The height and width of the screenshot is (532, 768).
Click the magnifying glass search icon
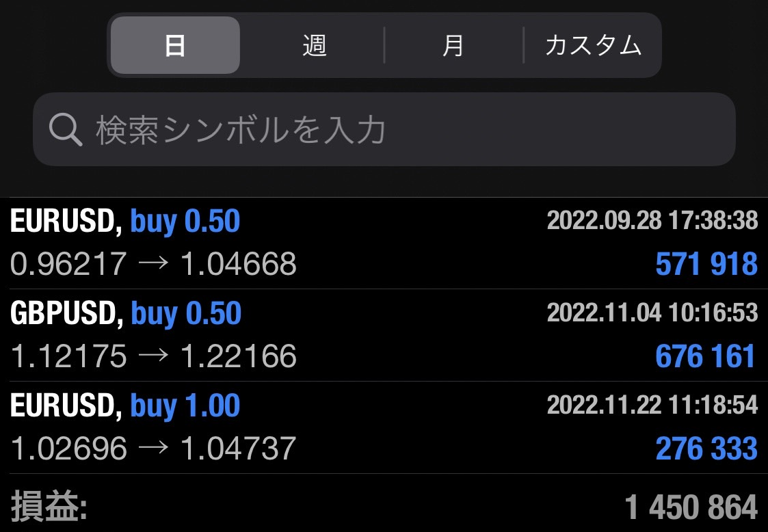tap(65, 129)
